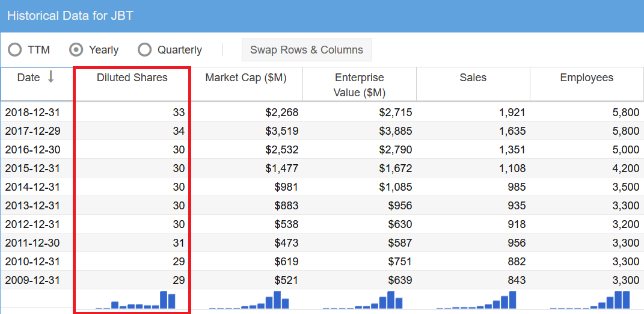Select the TTM radio button
Image resolution: width=644 pixels, height=314 pixels.
[15, 50]
